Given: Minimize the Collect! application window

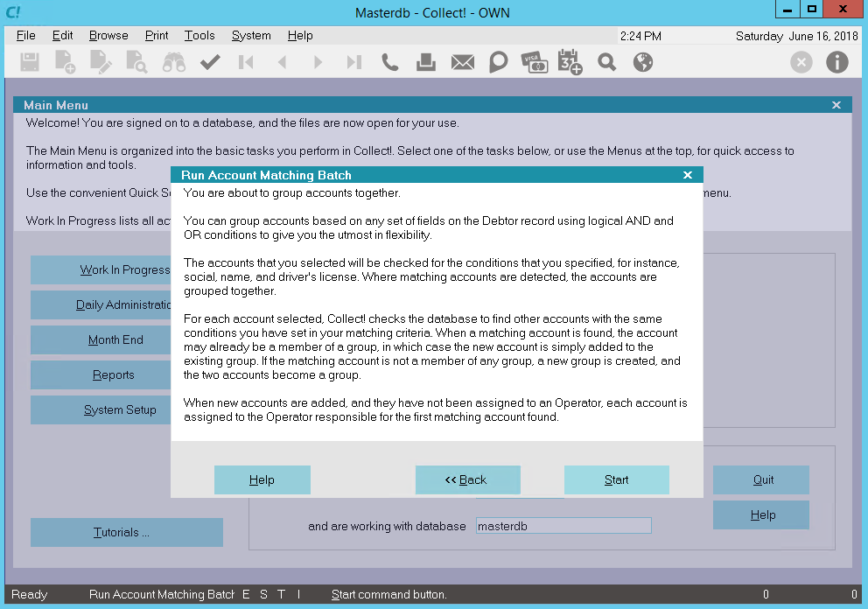Looking at the screenshot, I should coord(787,10).
